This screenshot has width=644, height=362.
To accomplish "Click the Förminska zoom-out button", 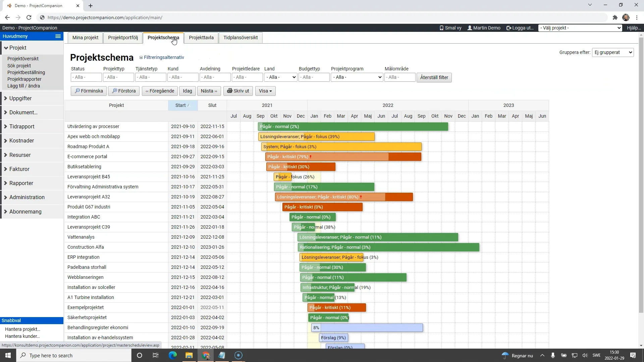I will pyautogui.click(x=89, y=91).
